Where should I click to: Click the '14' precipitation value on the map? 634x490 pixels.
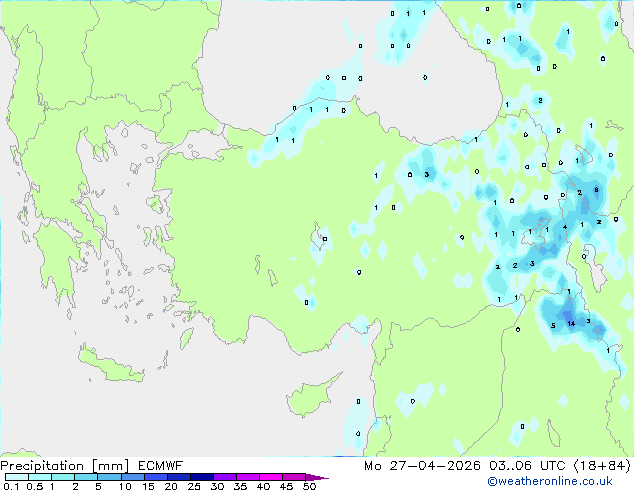pyautogui.click(x=571, y=323)
